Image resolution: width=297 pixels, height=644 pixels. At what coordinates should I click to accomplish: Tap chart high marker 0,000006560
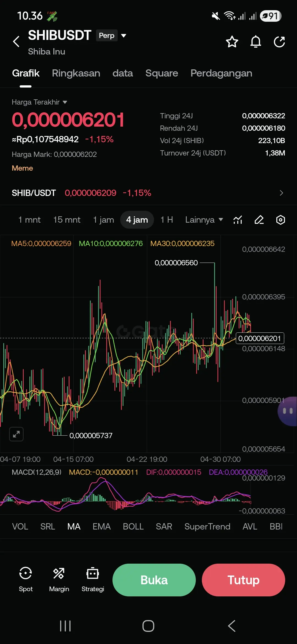pyautogui.click(x=176, y=263)
